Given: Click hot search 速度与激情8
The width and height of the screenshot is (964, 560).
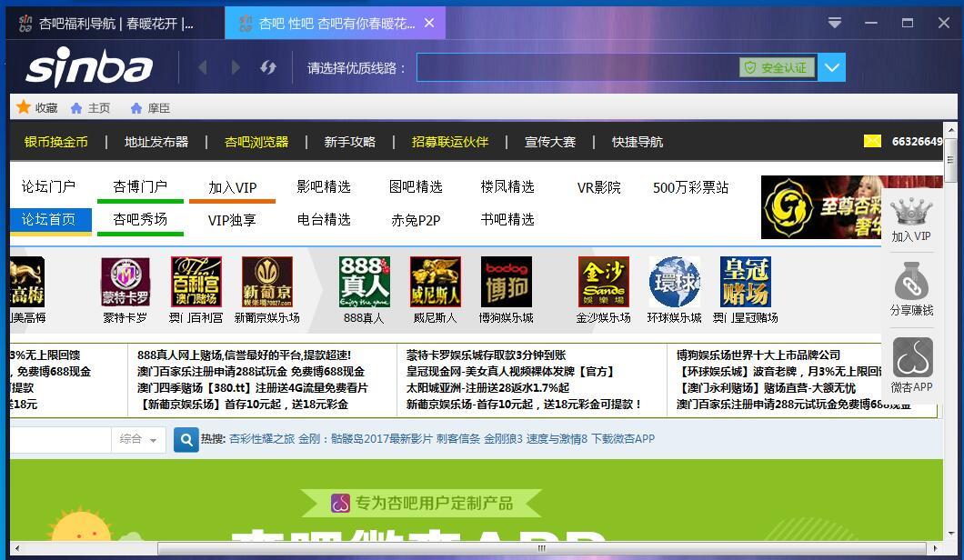Looking at the screenshot, I should click(x=557, y=439).
